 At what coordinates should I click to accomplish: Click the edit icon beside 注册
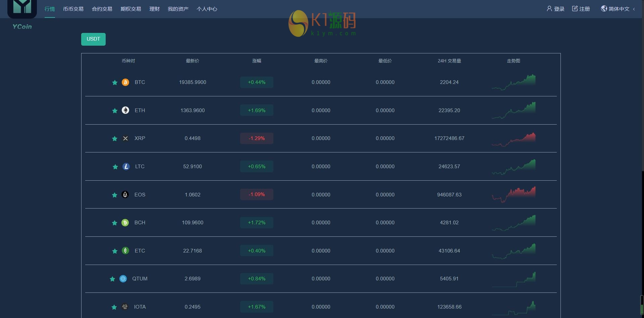click(575, 9)
